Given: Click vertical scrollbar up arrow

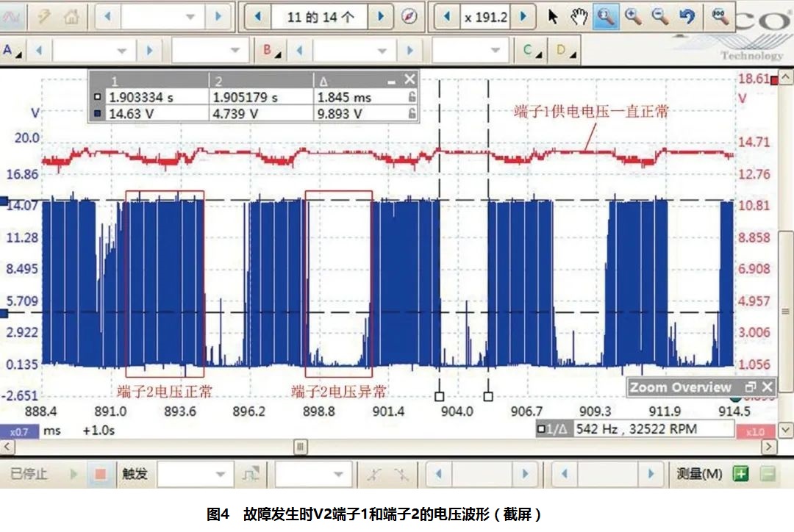Looking at the screenshot, I should pos(786,77).
